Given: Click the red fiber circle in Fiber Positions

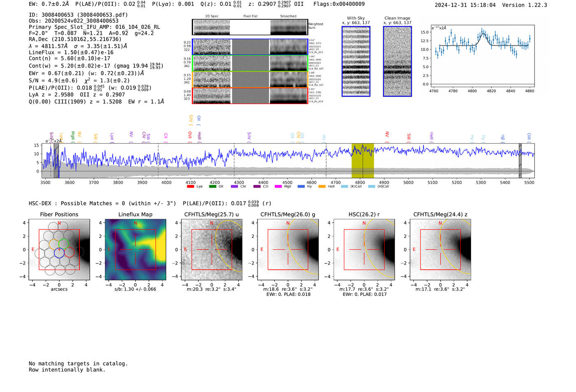Looking at the screenshot, I should [69, 253].
